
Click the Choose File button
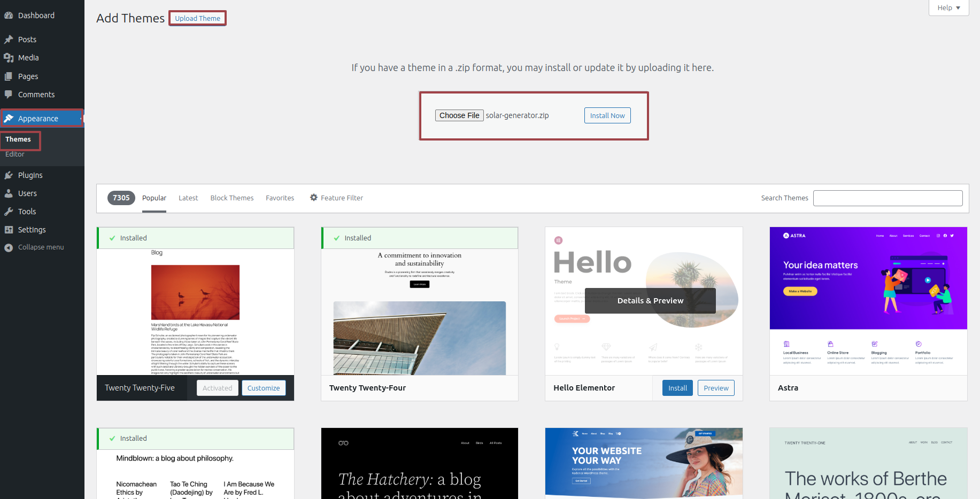coord(459,115)
